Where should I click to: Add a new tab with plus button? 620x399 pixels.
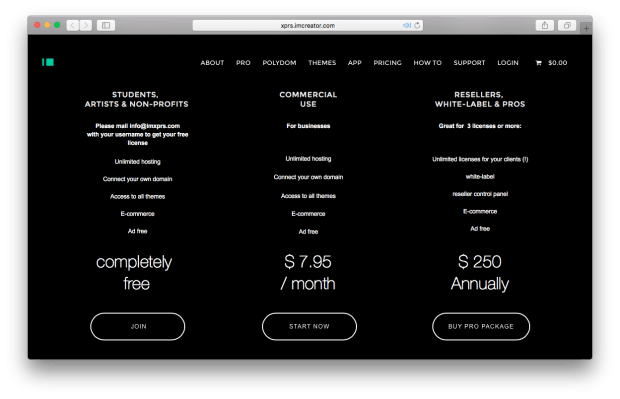click(586, 28)
